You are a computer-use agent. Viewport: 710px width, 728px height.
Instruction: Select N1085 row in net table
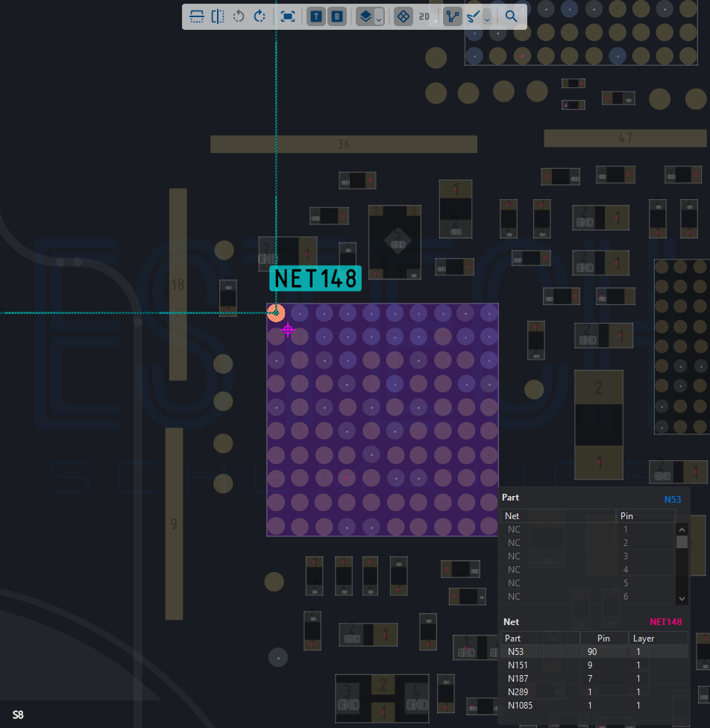click(x=594, y=706)
